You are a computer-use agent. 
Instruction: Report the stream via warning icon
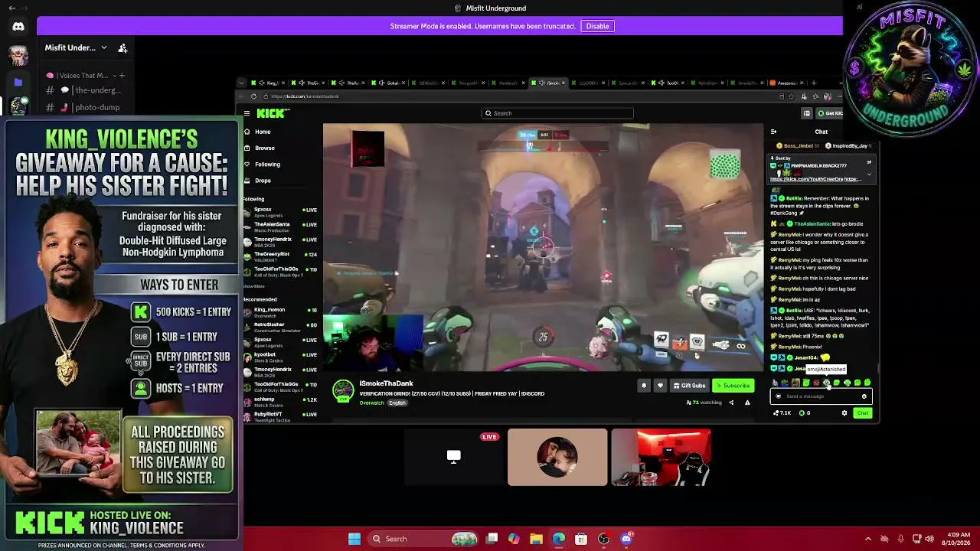(x=747, y=403)
